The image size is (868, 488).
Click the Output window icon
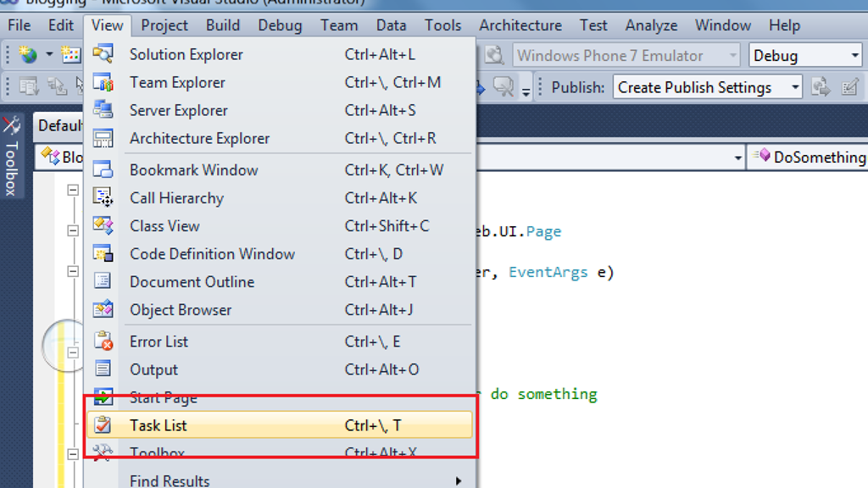[103, 369]
